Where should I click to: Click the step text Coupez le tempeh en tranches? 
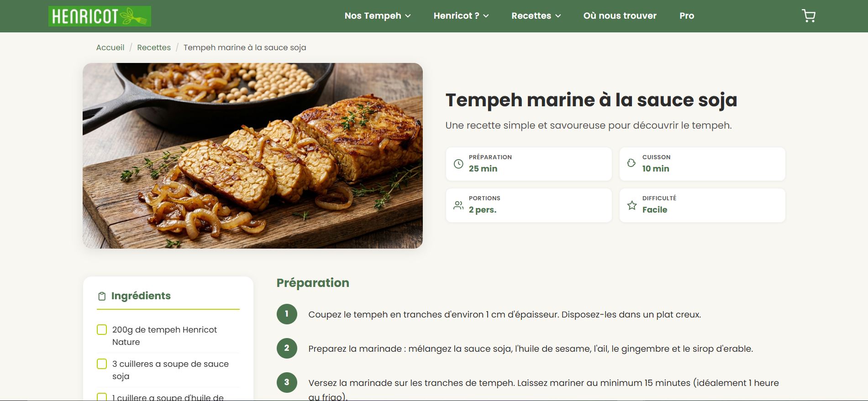pyautogui.click(x=505, y=314)
